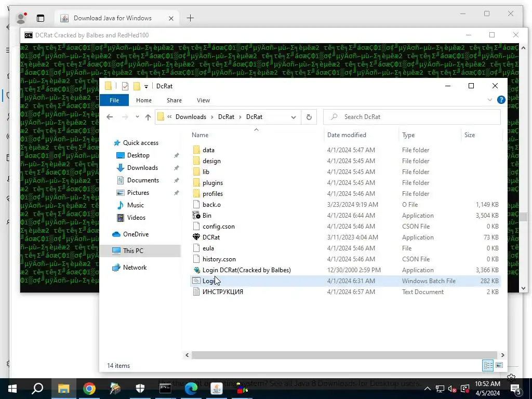The image size is (532, 399).
Task: Expand the ribbon chevron
Action: tap(489, 100)
